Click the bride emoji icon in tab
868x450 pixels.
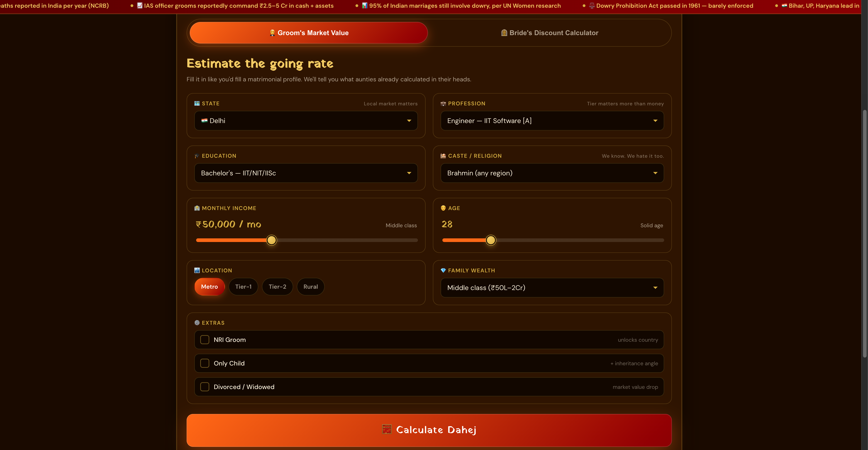pyautogui.click(x=504, y=33)
